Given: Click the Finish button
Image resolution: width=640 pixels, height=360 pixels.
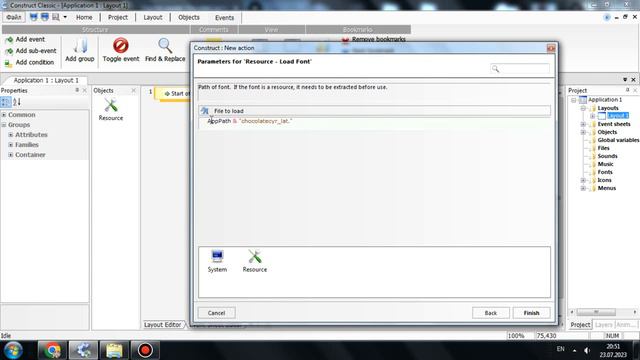Looking at the screenshot, I should pos(531,313).
